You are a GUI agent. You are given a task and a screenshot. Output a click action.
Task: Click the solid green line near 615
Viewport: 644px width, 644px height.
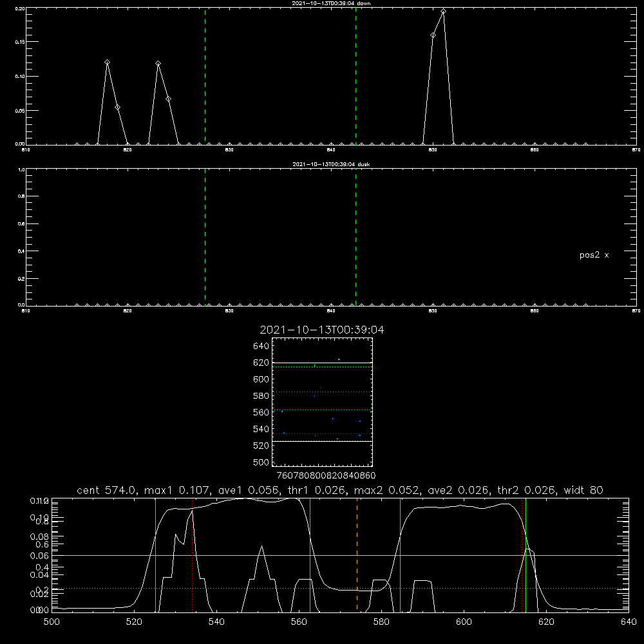pyautogui.click(x=526, y=554)
